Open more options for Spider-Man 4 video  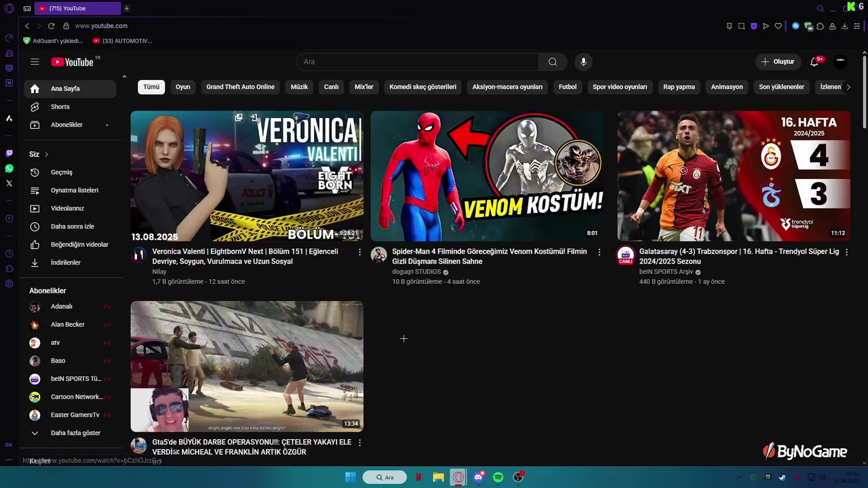click(x=599, y=252)
